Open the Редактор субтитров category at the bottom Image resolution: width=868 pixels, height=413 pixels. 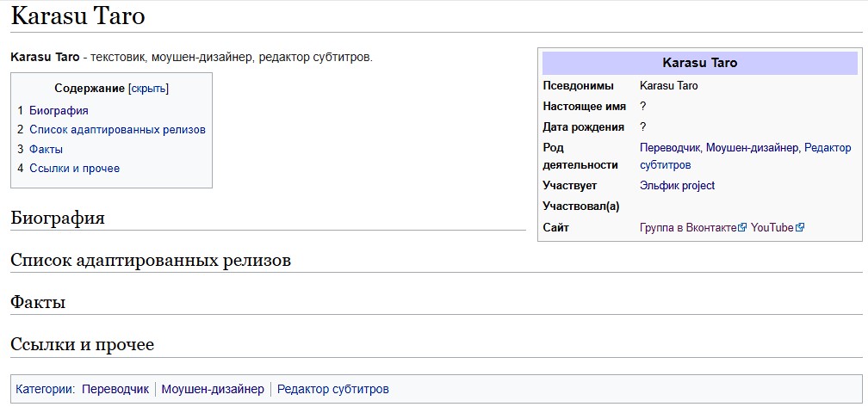click(x=333, y=389)
